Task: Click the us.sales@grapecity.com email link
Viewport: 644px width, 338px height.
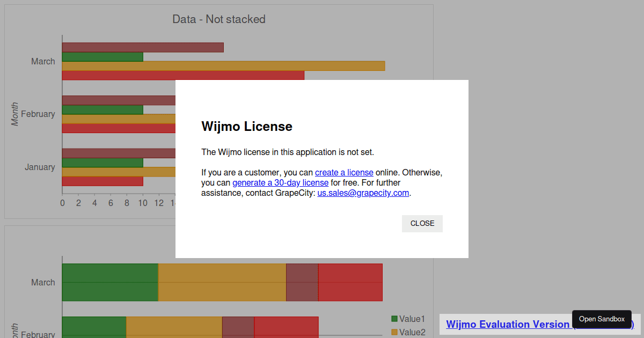Action: pyautogui.click(x=363, y=193)
